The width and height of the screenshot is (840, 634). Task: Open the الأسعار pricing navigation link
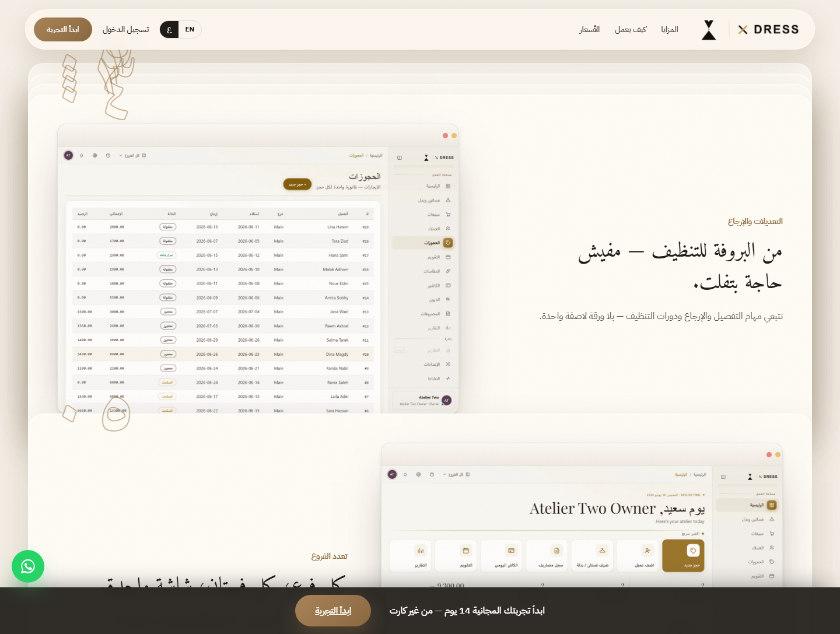[x=590, y=30]
